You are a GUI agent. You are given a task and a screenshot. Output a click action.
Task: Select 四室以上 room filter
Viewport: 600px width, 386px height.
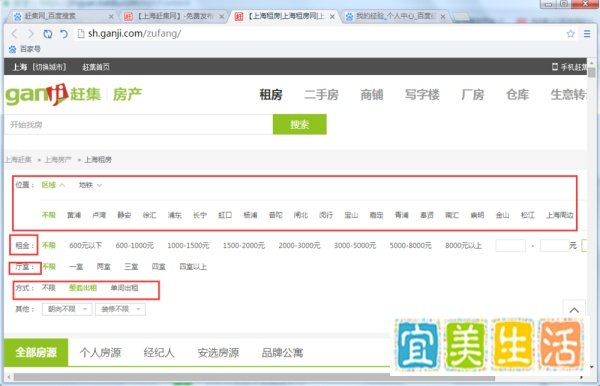(x=193, y=267)
